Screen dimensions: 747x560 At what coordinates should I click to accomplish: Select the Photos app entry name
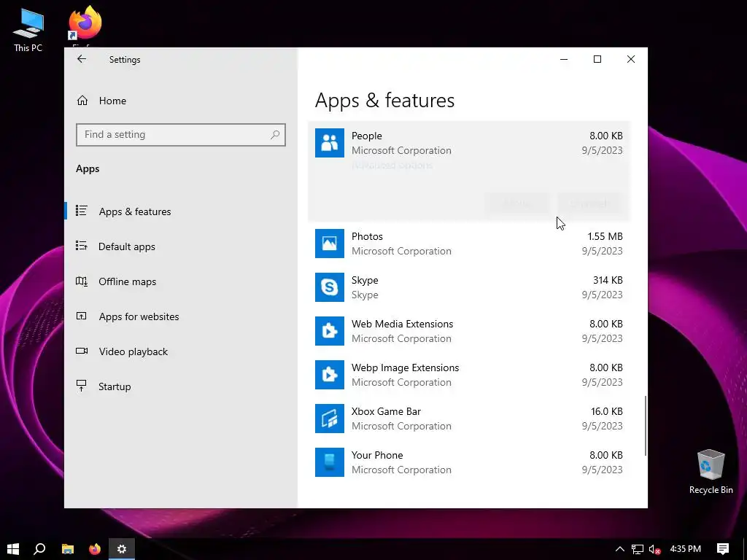[367, 237]
